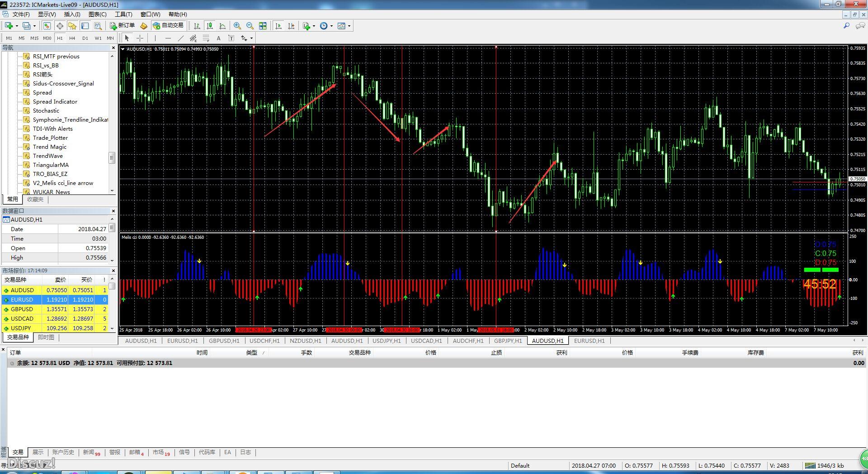Image resolution: width=868 pixels, height=474 pixels.
Task: Click the Periods clock icon
Action: (324, 26)
